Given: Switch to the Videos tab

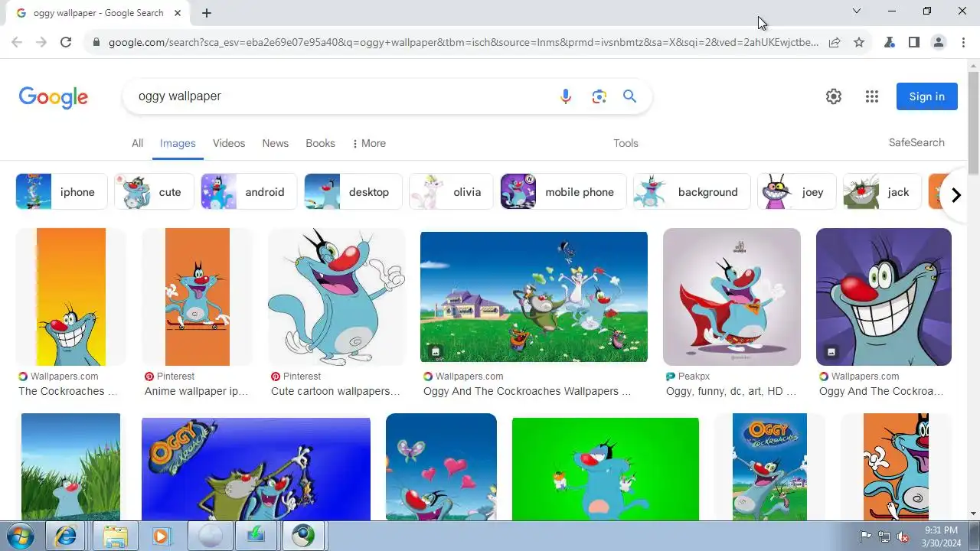Looking at the screenshot, I should click(229, 143).
